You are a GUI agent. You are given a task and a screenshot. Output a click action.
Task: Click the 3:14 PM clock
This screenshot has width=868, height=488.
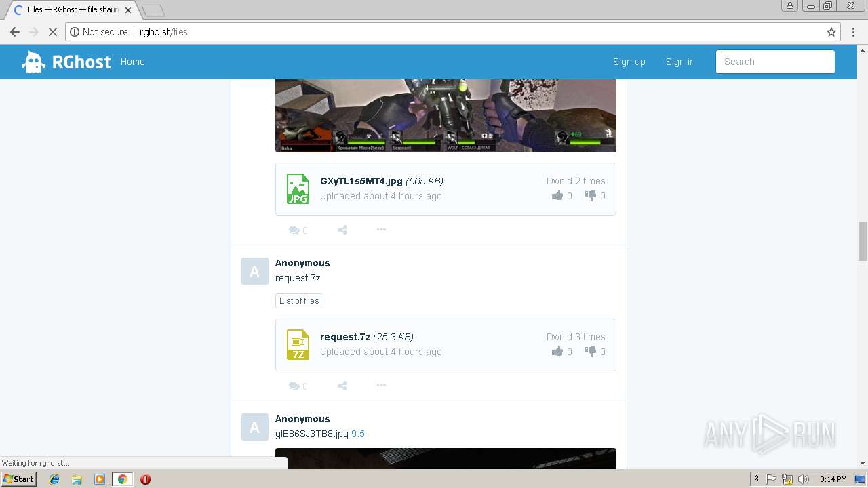point(833,479)
